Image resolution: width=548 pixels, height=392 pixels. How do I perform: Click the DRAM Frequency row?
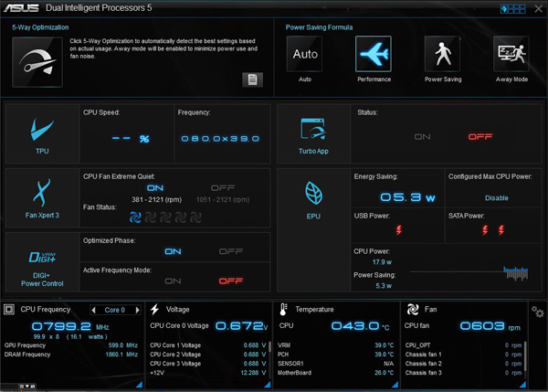[x=71, y=355]
